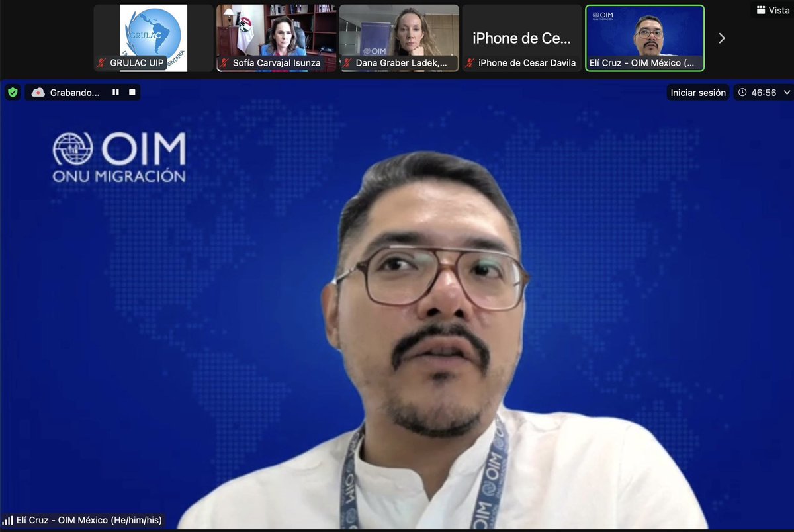Select iPhone de Cesar Davila thumbnail
Viewport: 794px width, 532px height.
point(522,38)
